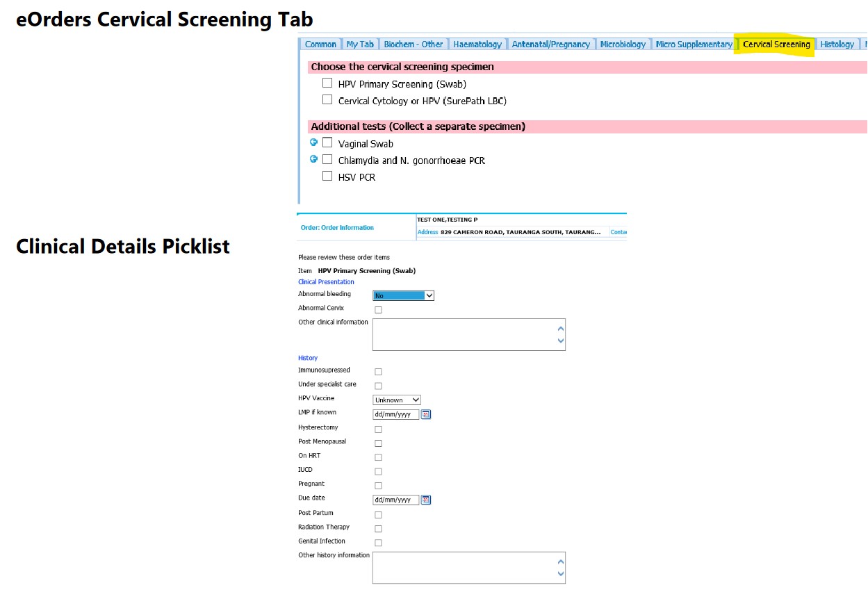The image size is (868, 606).
Task: Mark the Immunosupressed checkbox
Action: 378,372
